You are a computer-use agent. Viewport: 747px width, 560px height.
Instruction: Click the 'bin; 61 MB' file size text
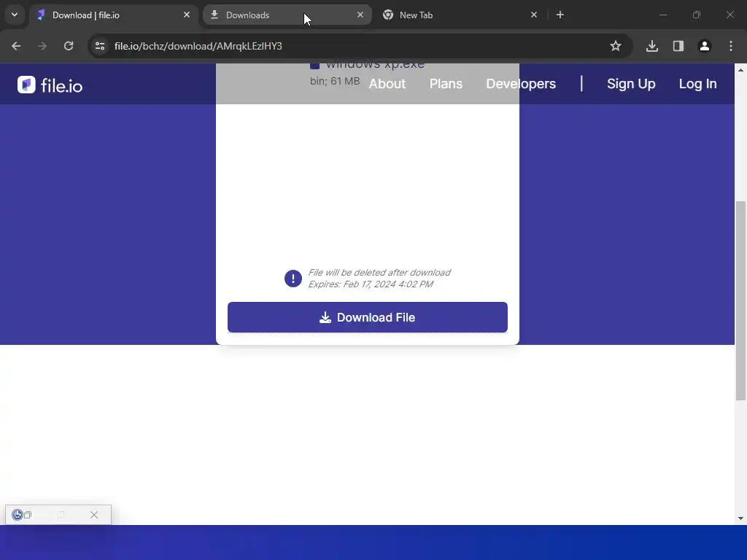point(335,81)
